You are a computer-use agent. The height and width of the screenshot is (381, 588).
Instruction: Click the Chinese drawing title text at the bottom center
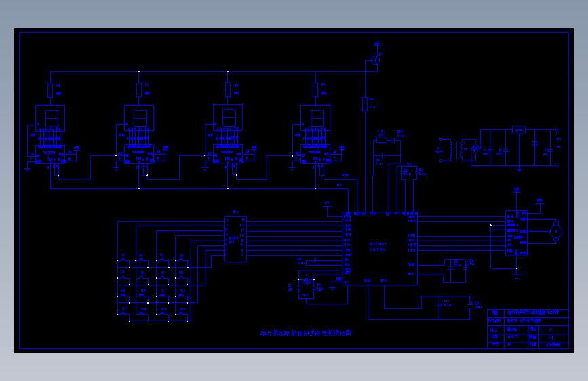tap(306, 333)
